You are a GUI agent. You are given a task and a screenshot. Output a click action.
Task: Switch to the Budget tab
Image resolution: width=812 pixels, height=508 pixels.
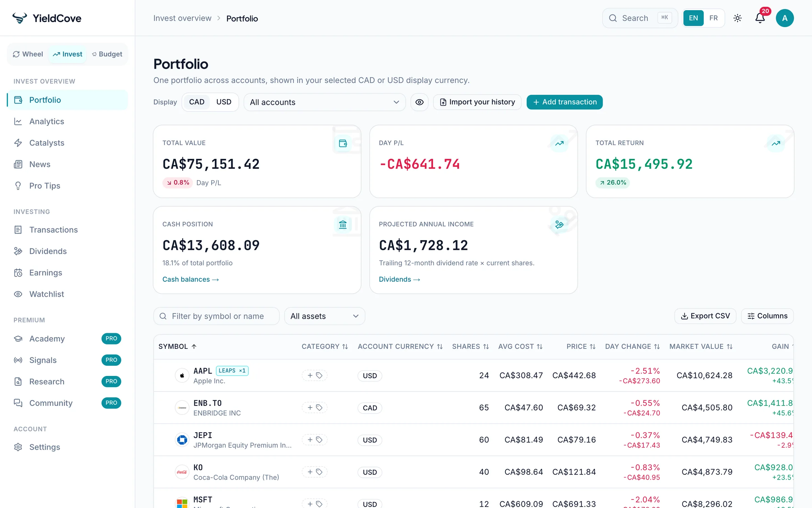(107, 54)
